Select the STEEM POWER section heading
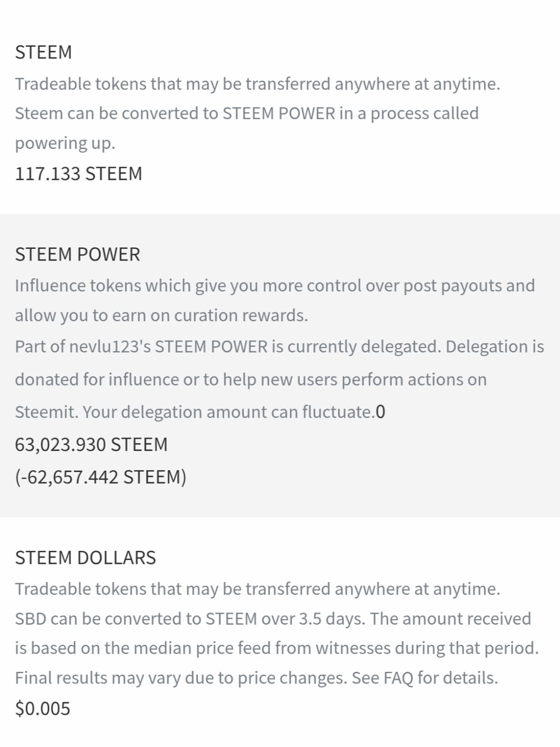Screen dimensions: 560x747 click(77, 254)
